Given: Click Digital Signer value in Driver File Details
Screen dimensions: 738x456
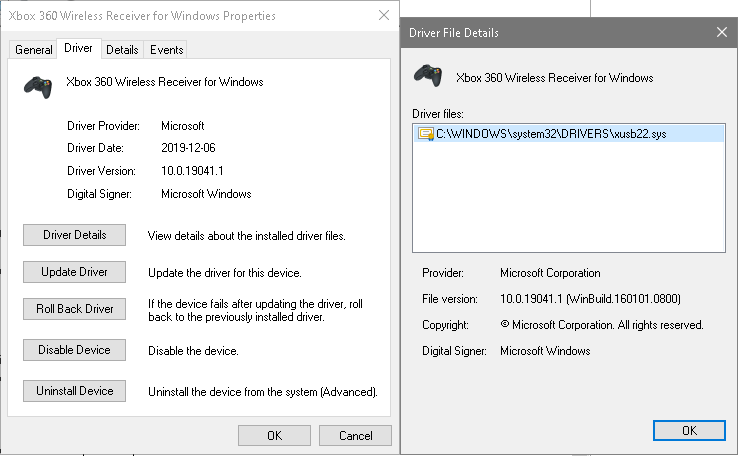Looking at the screenshot, I should tap(545, 351).
